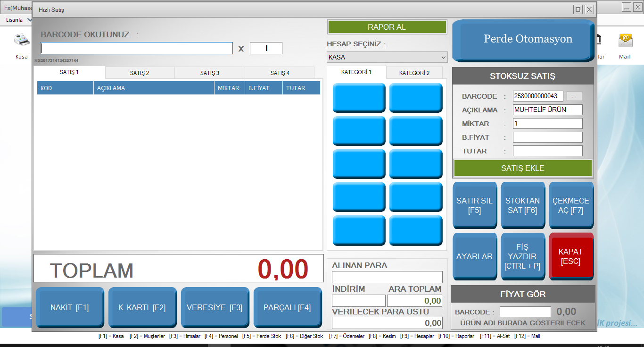644x347 pixels.
Task: Click the green SATIŞ EKLE button
Action: [522, 168]
